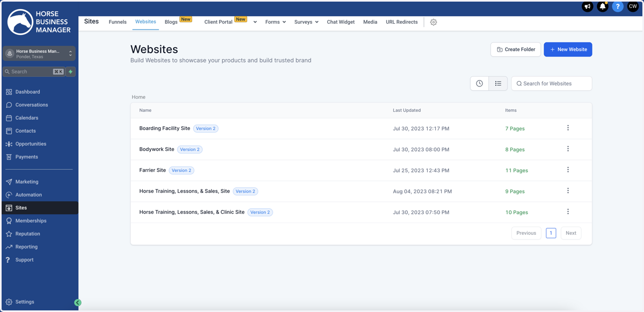Click the 11 Pages link
The width and height of the screenshot is (644, 312).
pyautogui.click(x=517, y=170)
